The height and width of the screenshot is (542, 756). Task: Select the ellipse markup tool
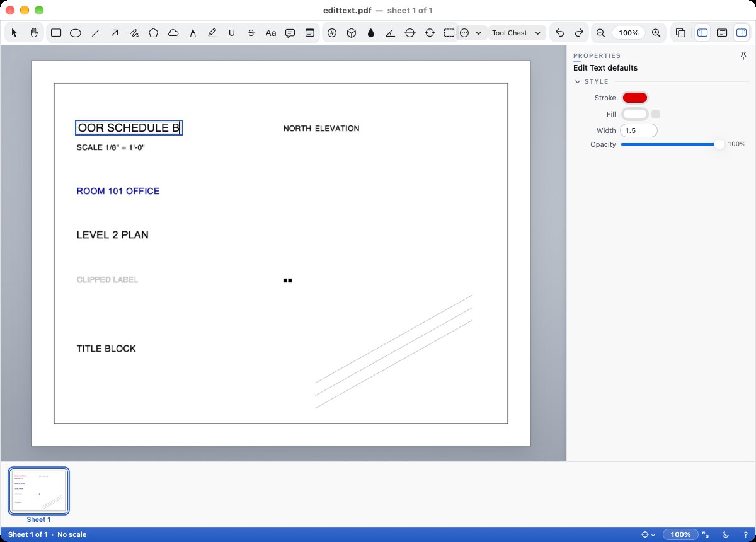tap(76, 33)
